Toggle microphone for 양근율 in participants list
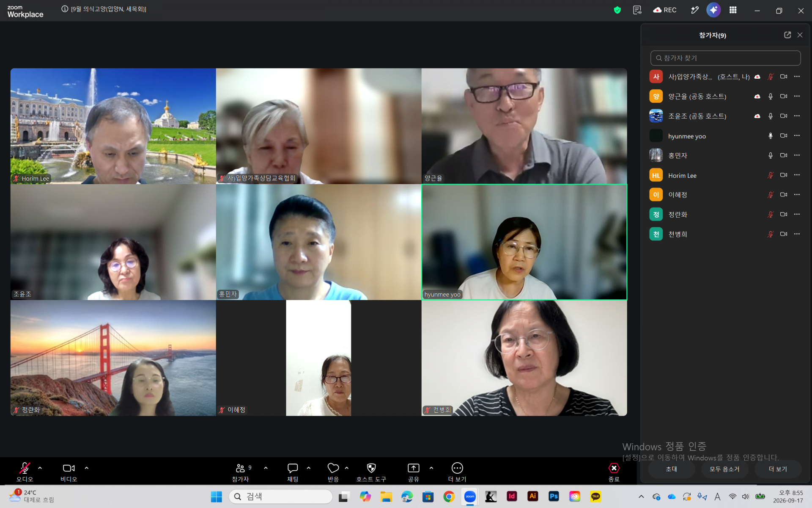Image resolution: width=812 pixels, height=508 pixels. point(771,97)
